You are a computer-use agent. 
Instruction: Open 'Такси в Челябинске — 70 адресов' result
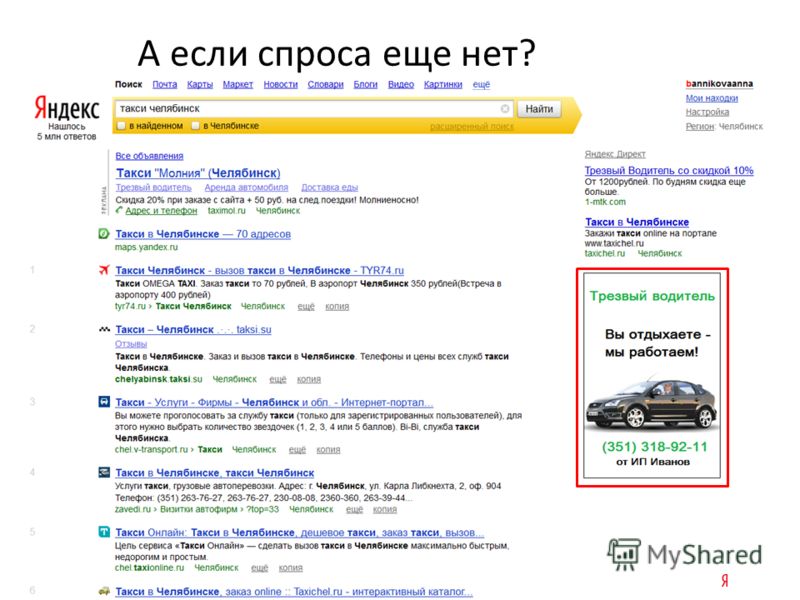203,234
